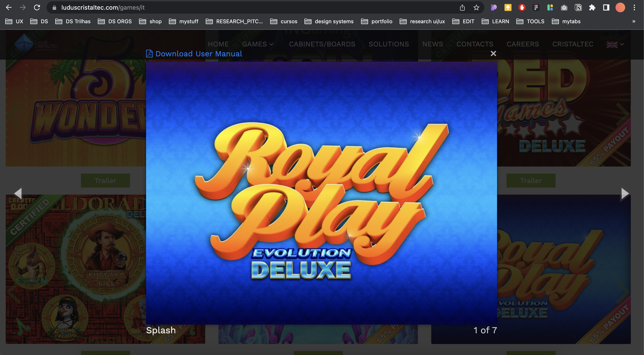This screenshot has height=355, width=644.
Task: Open the shop bookmarks folder
Action: click(x=150, y=21)
